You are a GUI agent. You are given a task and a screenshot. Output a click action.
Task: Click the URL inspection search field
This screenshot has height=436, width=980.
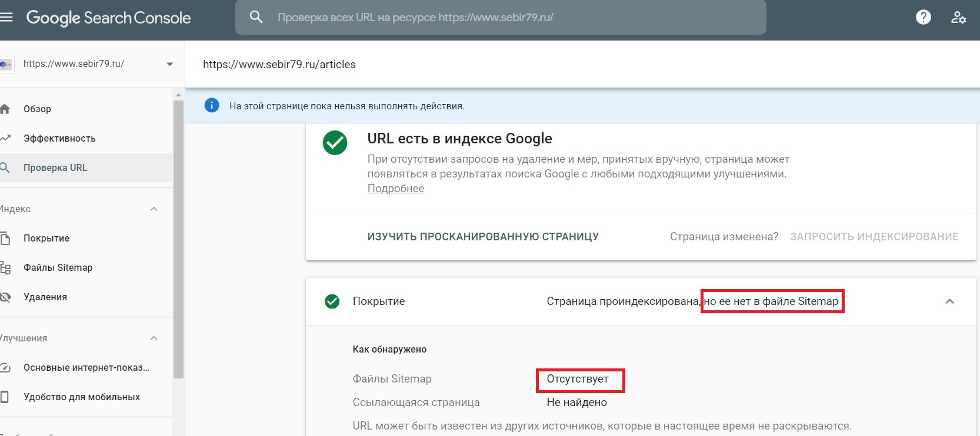pos(500,18)
